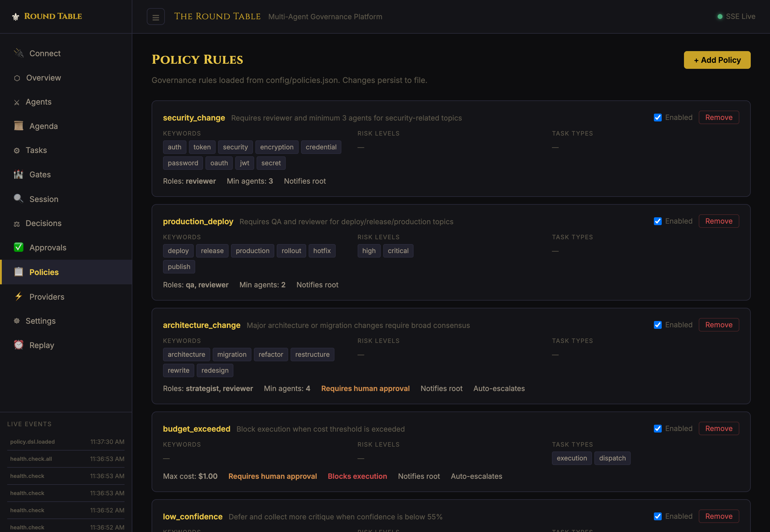Click the Tasks gear icon
Viewport: 770px width, 532px height.
tap(17, 151)
